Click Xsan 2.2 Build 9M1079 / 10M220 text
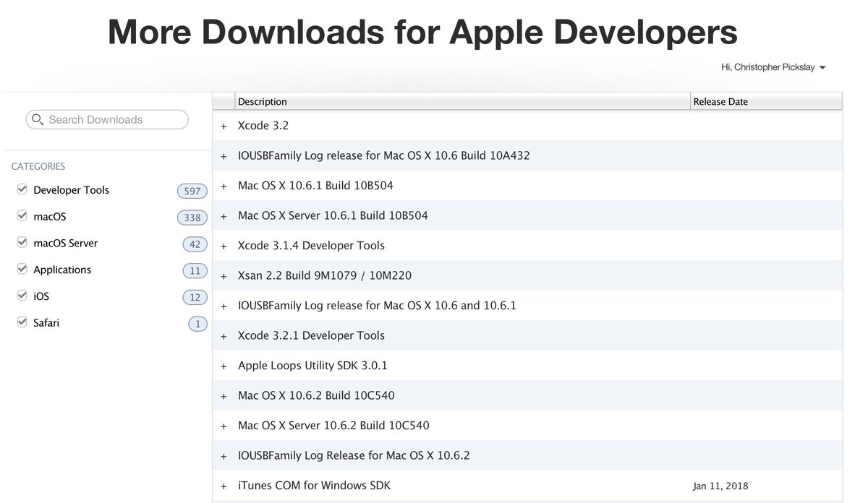868x503 pixels. click(x=325, y=275)
